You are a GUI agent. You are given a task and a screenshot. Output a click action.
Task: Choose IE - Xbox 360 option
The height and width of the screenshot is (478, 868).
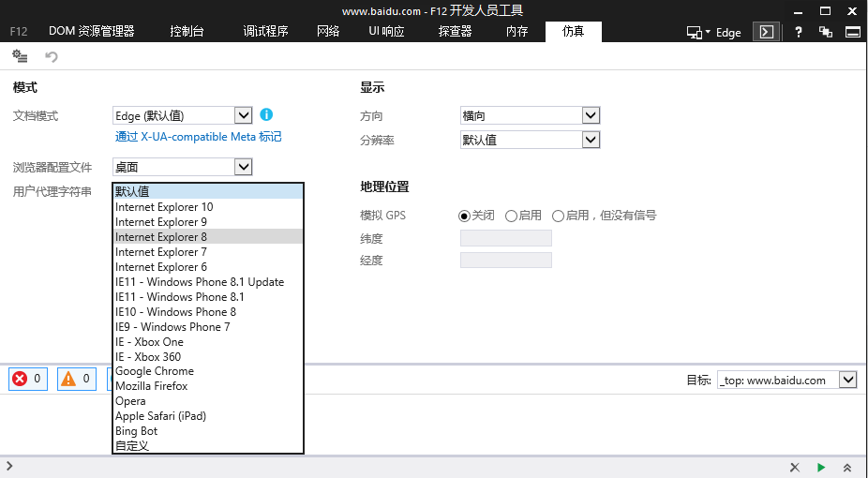click(208, 356)
